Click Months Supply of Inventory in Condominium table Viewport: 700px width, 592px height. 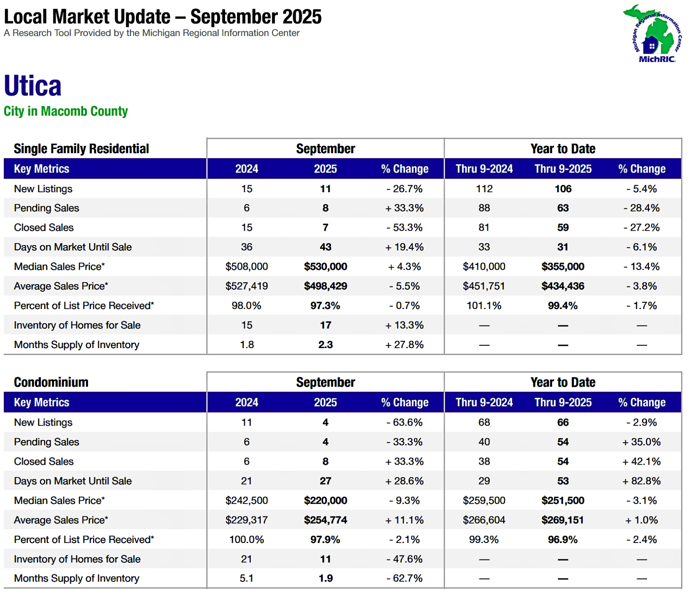76,578
